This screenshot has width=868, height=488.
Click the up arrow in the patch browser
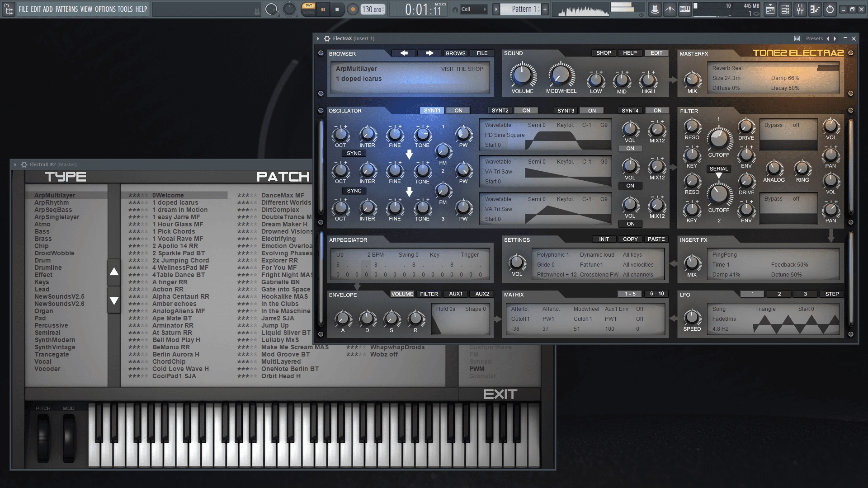[114, 272]
